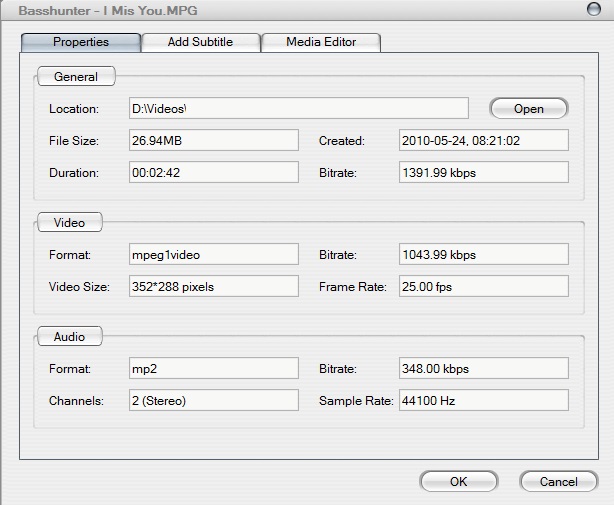Select the File Size field 26.94MB

(214, 140)
